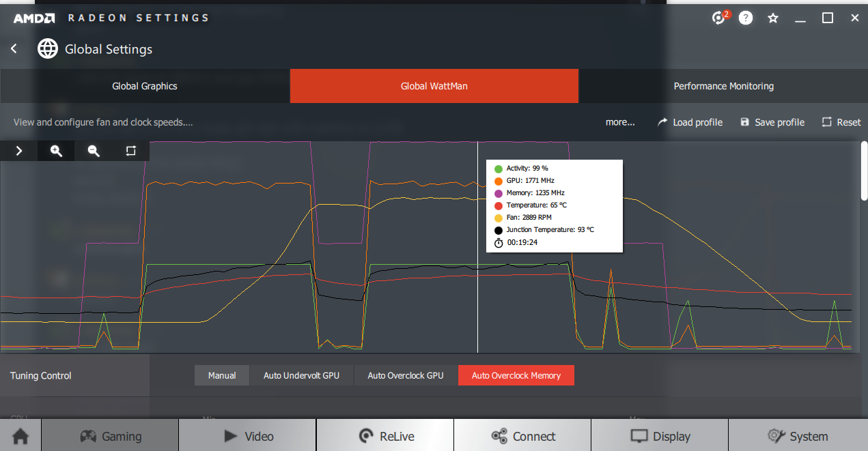The width and height of the screenshot is (868, 451).
Task: Open notifications with the red badge
Action: click(720, 18)
